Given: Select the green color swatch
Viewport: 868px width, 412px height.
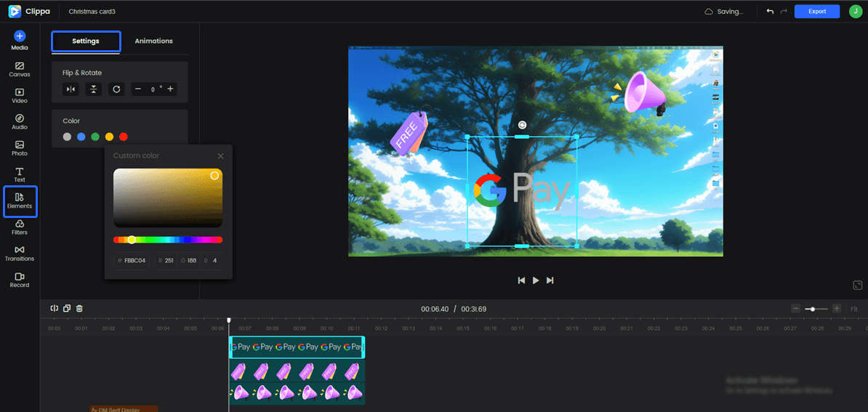Looking at the screenshot, I should click(95, 137).
